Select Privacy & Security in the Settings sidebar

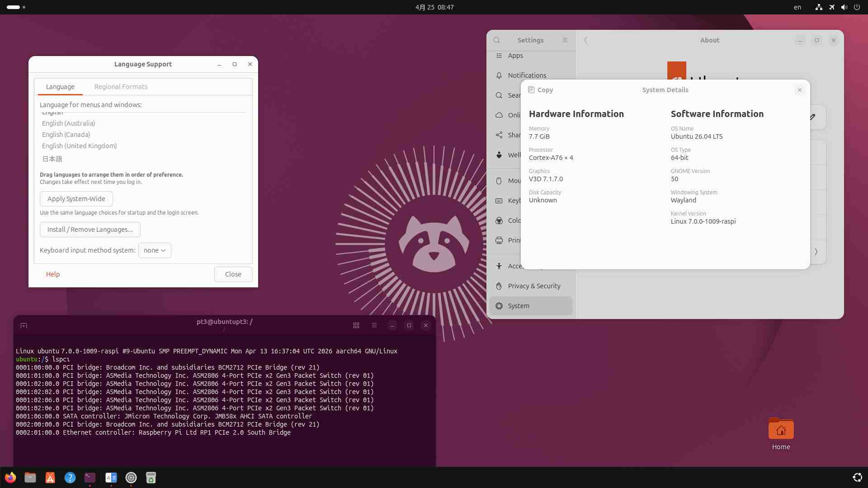click(x=534, y=286)
